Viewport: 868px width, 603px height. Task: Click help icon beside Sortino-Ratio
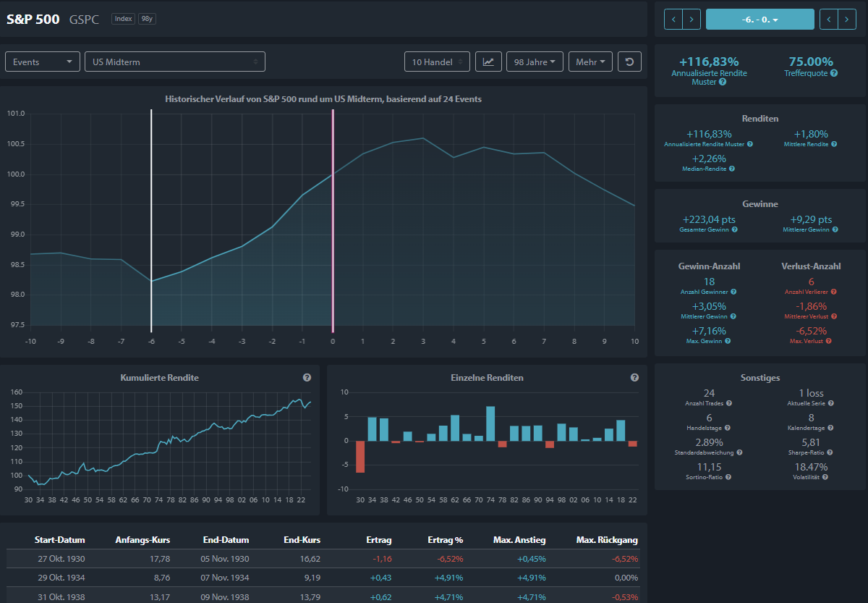[730, 477]
